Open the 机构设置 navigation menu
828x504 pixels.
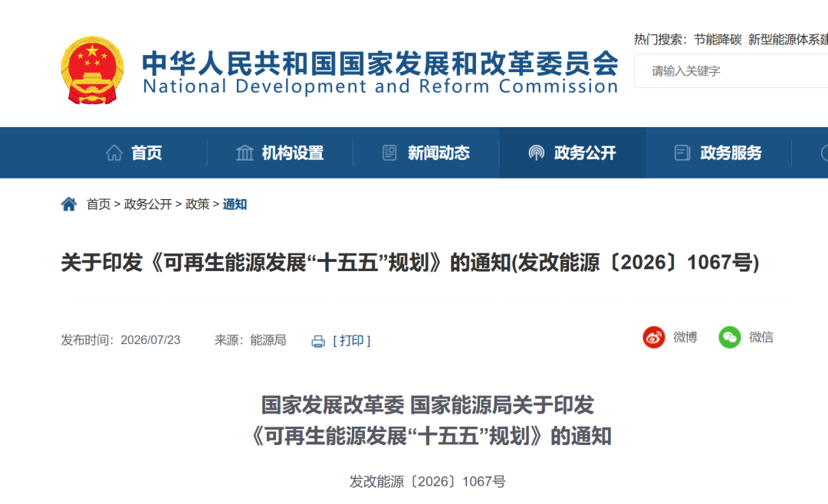[x=293, y=153]
